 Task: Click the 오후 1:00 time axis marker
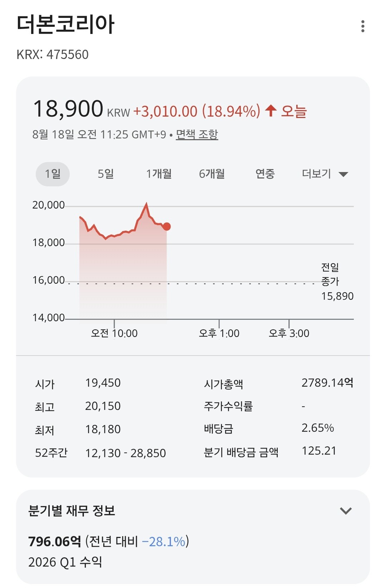219,333
